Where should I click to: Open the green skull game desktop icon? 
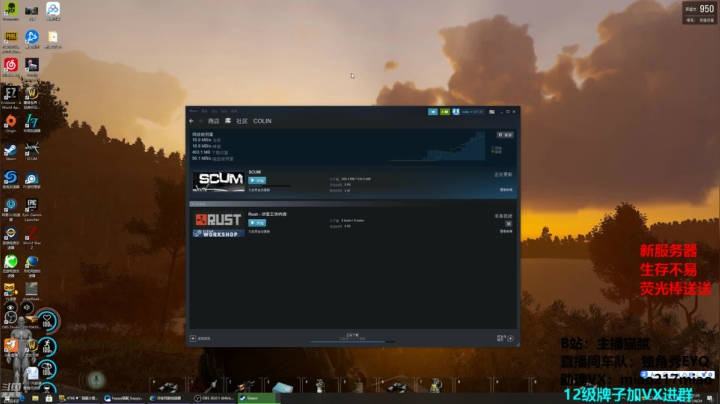[x=11, y=11]
